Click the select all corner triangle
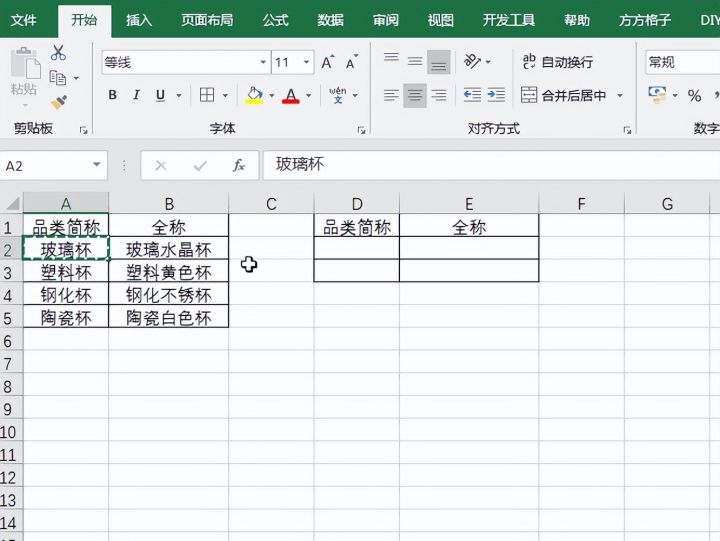 click(x=12, y=203)
